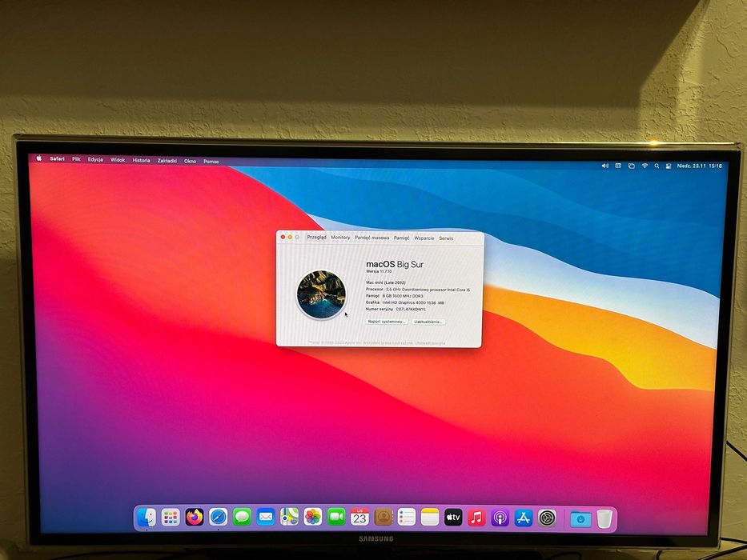Open Maps from the dock
The height and width of the screenshot is (560, 747).
click(289, 517)
